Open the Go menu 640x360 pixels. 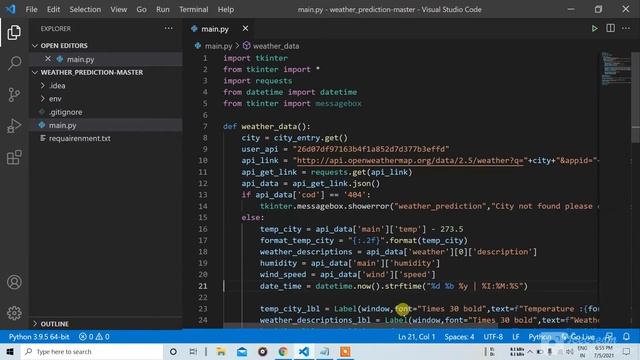141,9
